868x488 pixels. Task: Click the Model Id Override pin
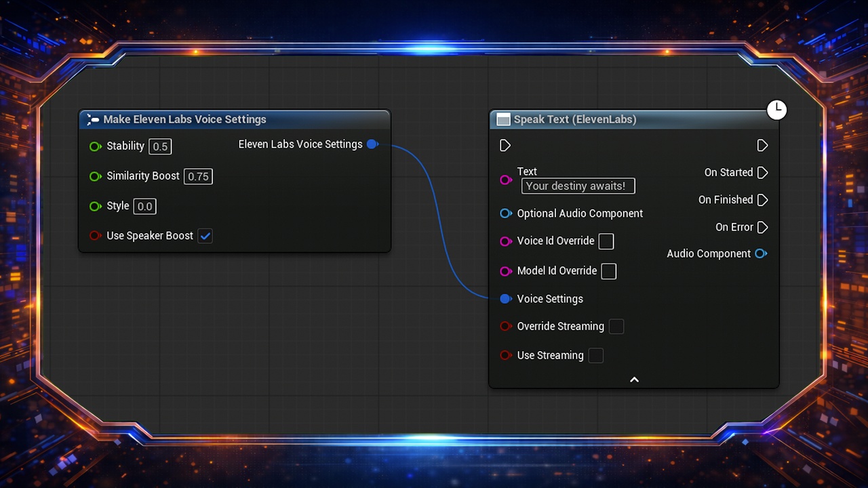tap(505, 271)
